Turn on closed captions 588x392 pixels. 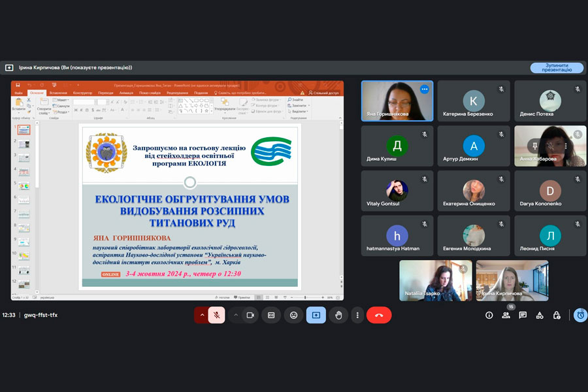click(271, 315)
